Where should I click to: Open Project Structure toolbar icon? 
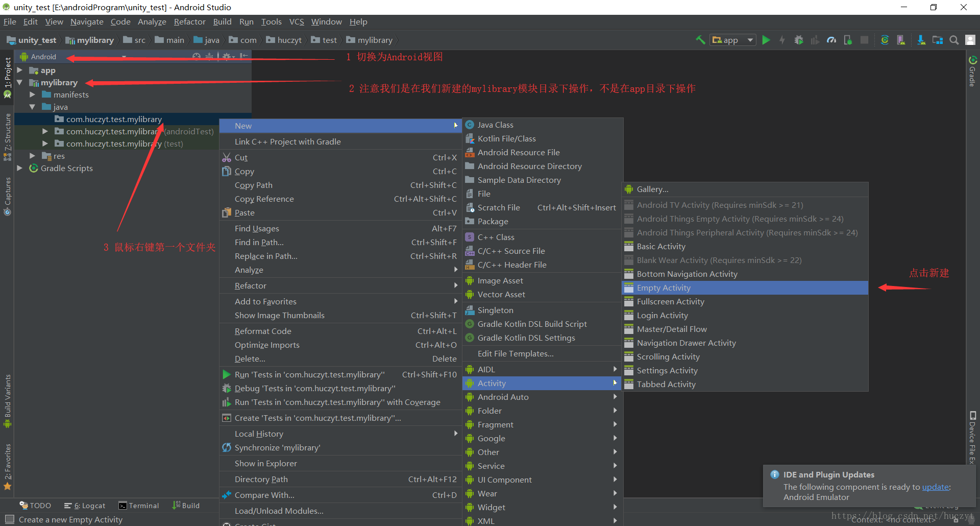pos(938,40)
